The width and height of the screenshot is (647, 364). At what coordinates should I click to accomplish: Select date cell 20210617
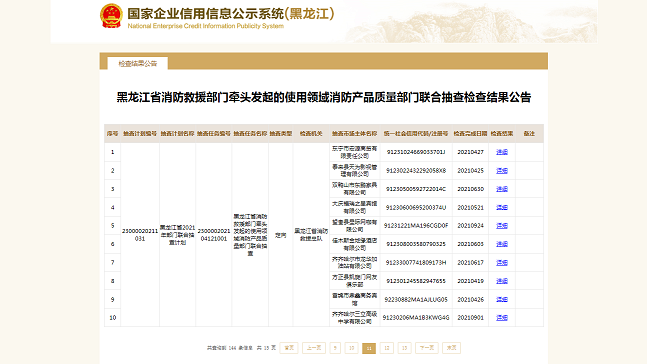click(470, 262)
